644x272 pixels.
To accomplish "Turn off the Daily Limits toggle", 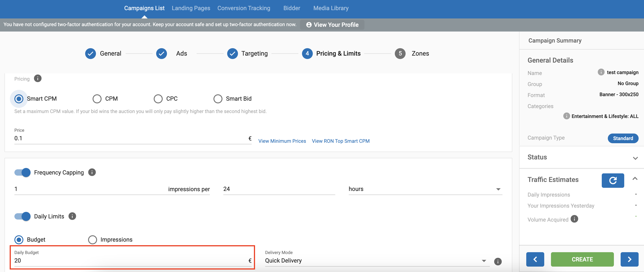I will pos(22,216).
